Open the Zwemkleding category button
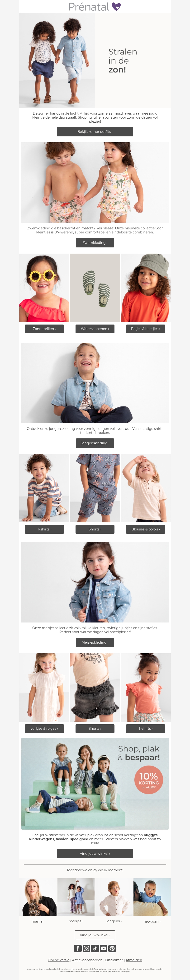The image size is (190, 980). [x=95, y=243]
